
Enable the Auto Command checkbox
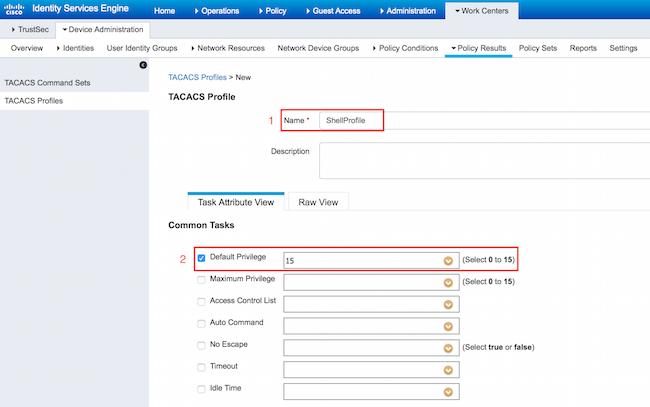click(x=201, y=324)
